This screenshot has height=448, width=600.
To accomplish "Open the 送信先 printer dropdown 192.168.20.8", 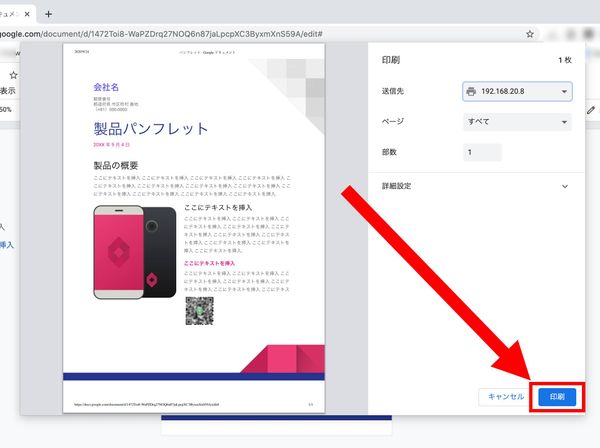I will (x=517, y=91).
